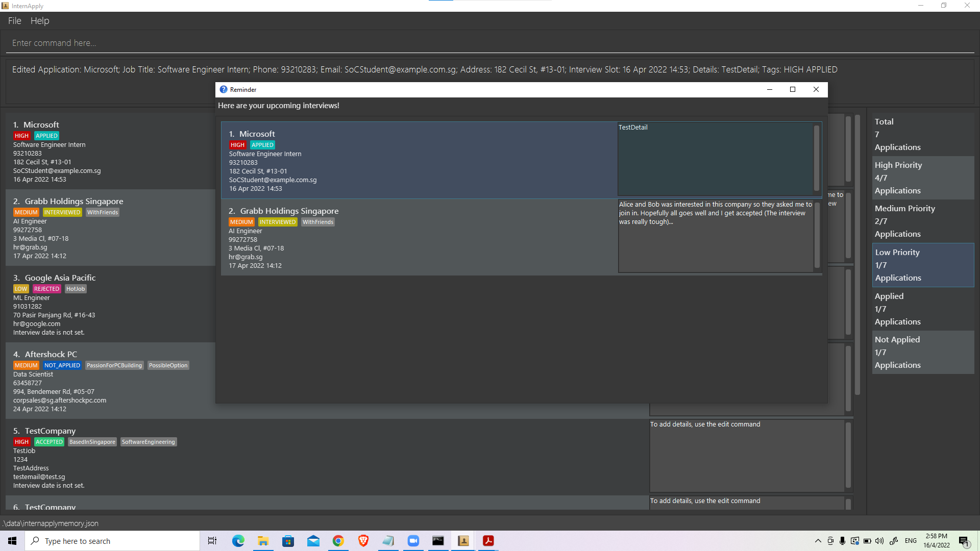Show hidden system tray icons
This screenshot has width=980, height=551.
point(818,541)
